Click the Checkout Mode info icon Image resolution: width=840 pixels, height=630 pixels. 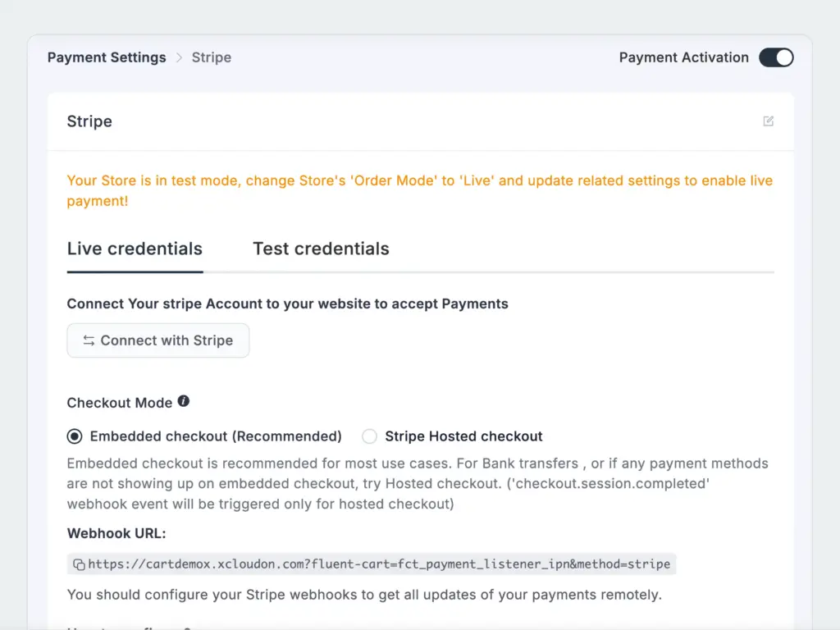[x=183, y=401]
